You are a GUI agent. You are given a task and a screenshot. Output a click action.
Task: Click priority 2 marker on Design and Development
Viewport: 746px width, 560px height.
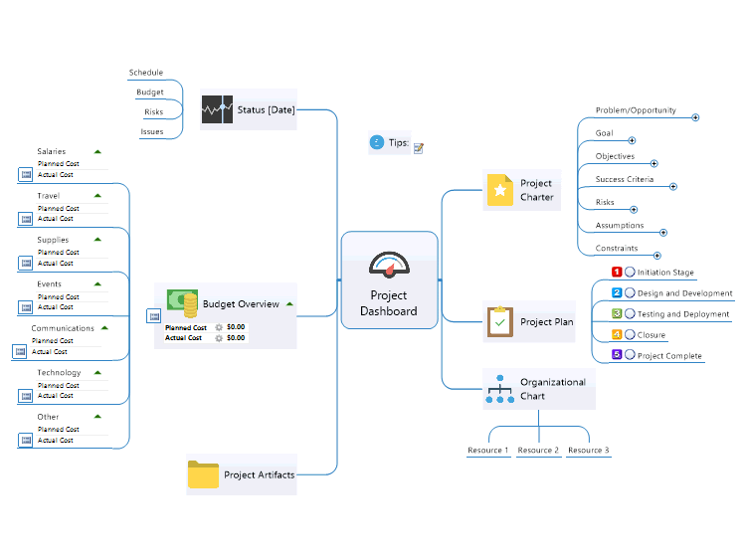(x=617, y=292)
